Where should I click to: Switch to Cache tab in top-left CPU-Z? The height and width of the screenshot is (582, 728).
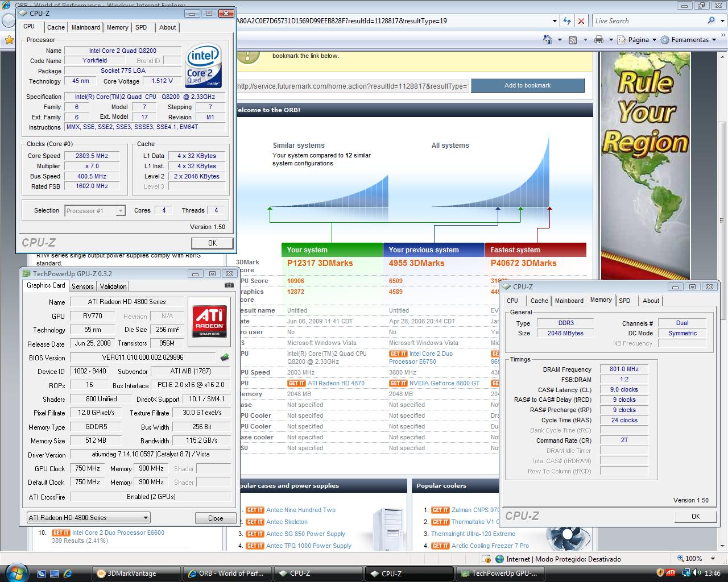pos(56,27)
